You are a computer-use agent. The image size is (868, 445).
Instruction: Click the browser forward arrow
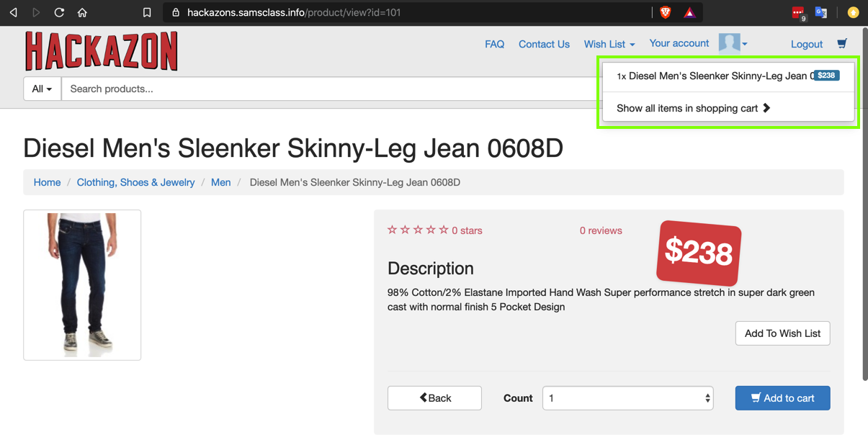click(x=36, y=12)
